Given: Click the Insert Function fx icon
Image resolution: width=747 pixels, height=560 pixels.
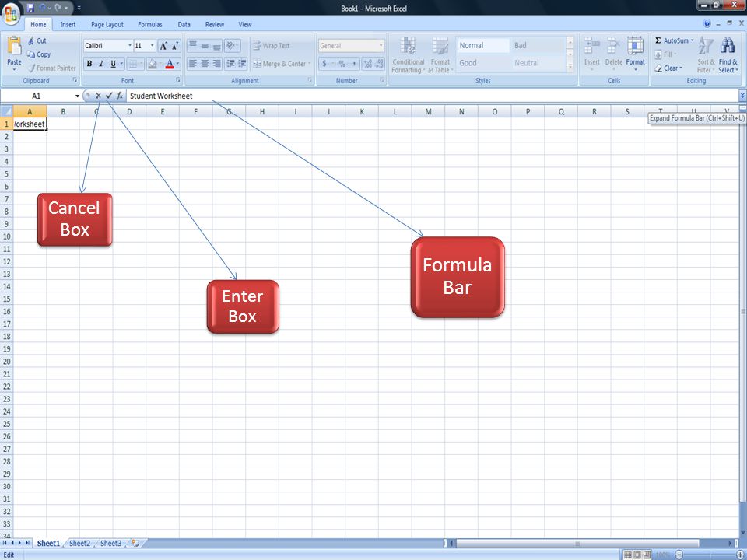Looking at the screenshot, I should tap(120, 96).
